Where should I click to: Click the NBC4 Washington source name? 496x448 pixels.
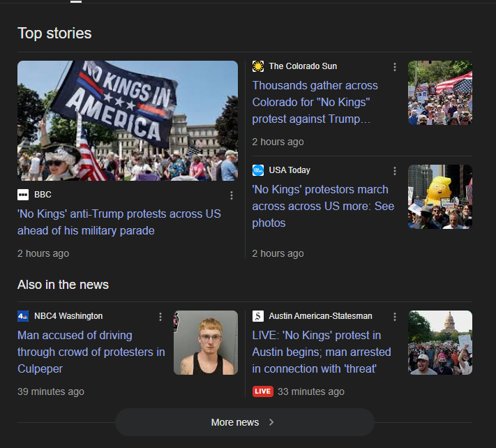68,316
